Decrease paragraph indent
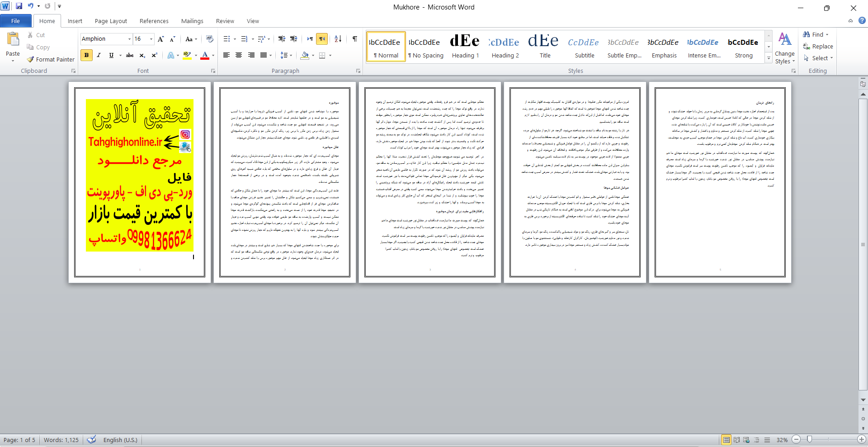The width and height of the screenshot is (868, 447). (x=282, y=39)
